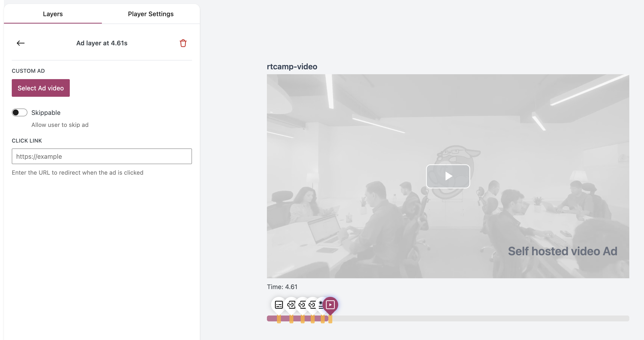The image size is (644, 340).
Task: Enable the Skippable toggle
Action: [x=19, y=112]
